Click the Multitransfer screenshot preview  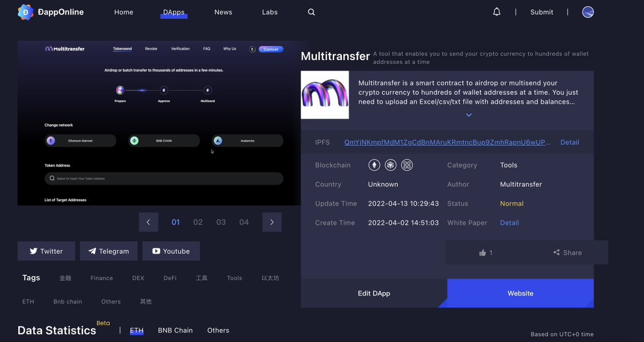[159, 123]
